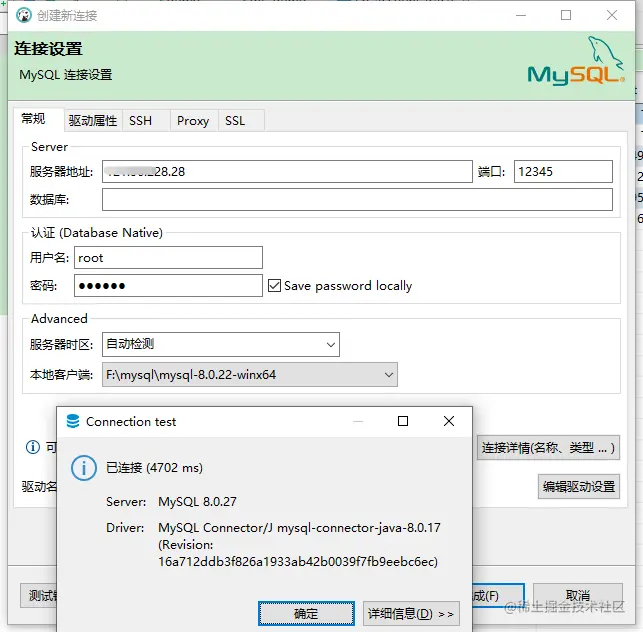Minimize the 创建新连接 window
Viewport: 643px width, 632px height.
tap(521, 15)
